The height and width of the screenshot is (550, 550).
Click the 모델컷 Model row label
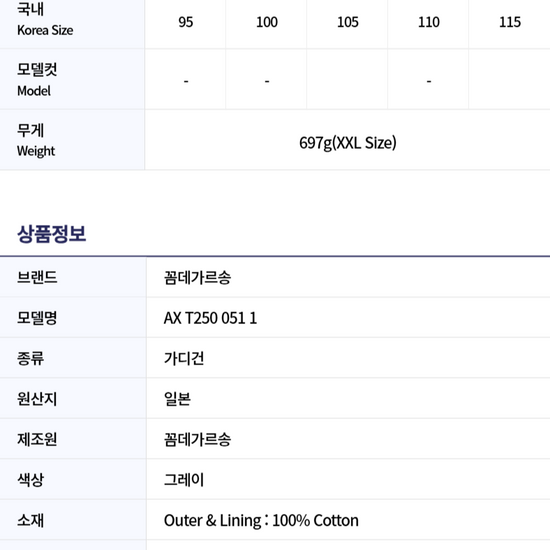(x=37, y=80)
